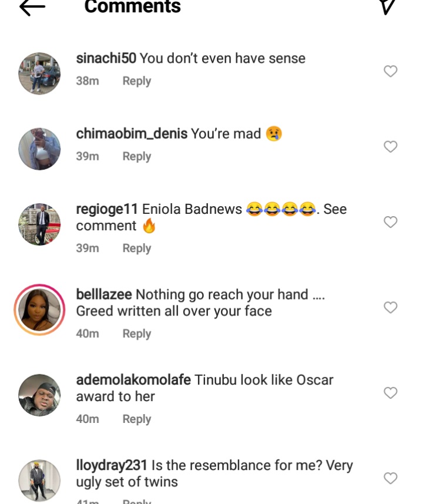The image size is (423, 504).
Task: Open lloydray231's profile picture
Action: point(39,480)
